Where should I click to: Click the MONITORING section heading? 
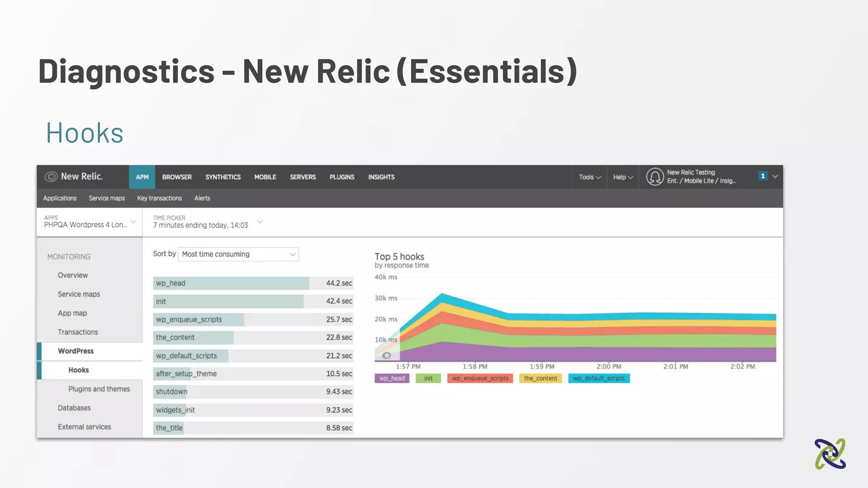pos(69,257)
